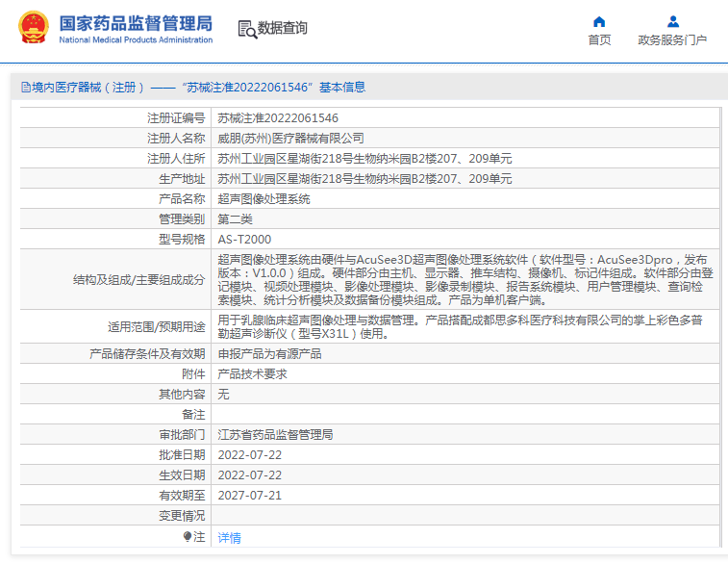
Task: Click the 生效日期 value 2022-07-22
Action: [x=250, y=474]
